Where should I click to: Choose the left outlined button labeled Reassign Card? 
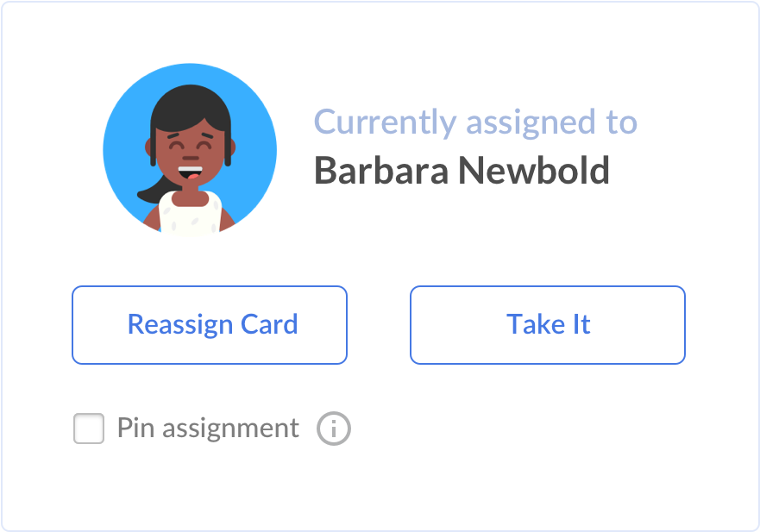tap(210, 325)
